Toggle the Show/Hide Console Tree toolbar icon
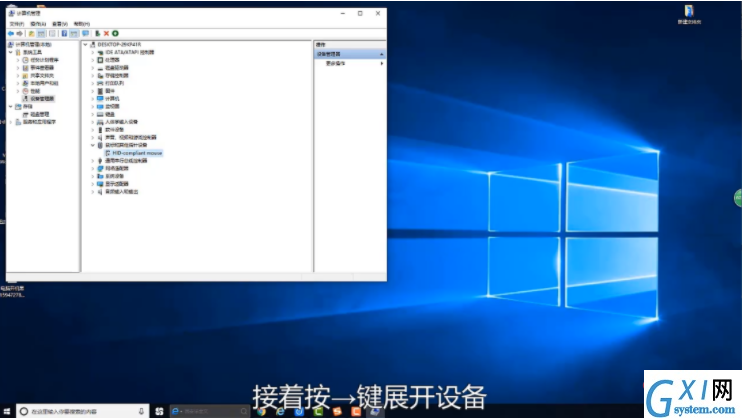Viewport: 742px width, 418px height. 41,34
